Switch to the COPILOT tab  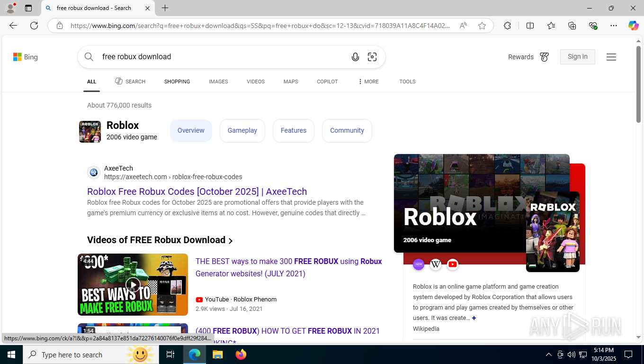327,82
